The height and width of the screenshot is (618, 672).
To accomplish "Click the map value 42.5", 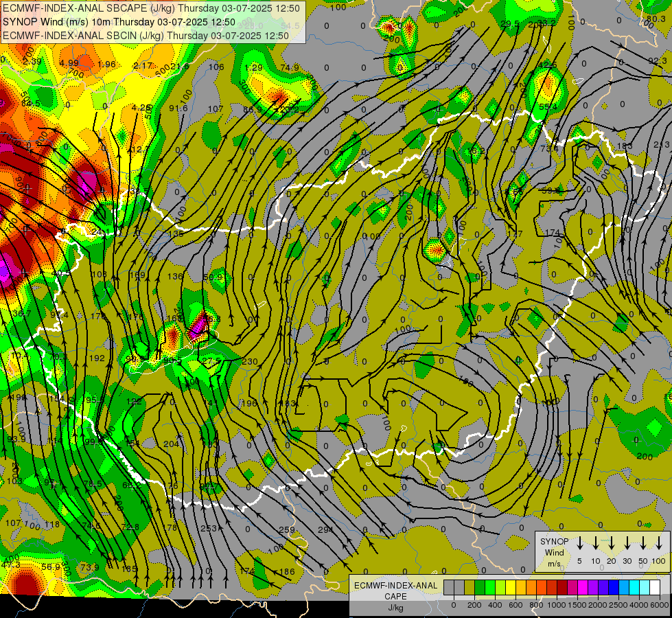I will 548,65.
